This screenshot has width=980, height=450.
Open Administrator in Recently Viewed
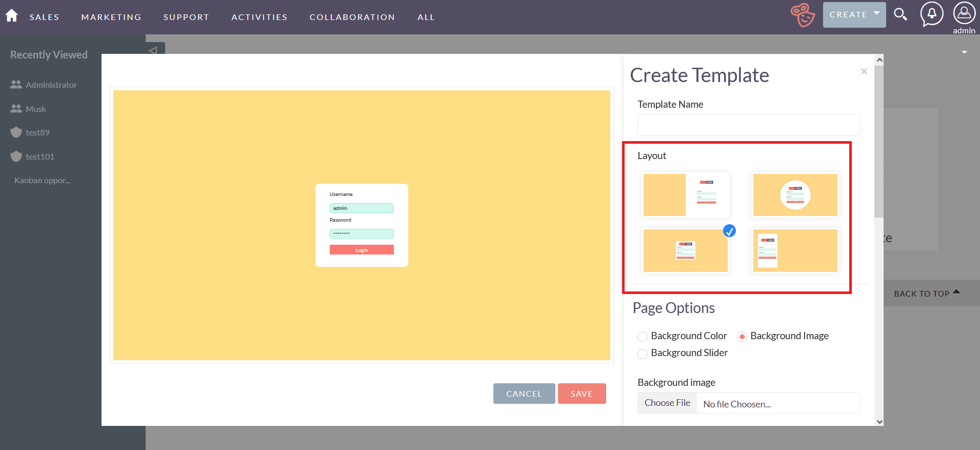point(51,85)
